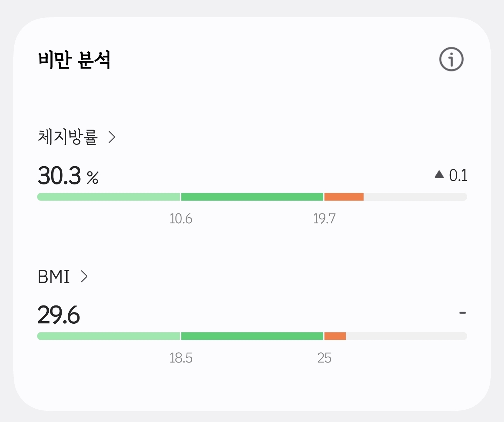Click the orange segment of body fat bar
This screenshot has height=422, width=504.
coord(344,197)
